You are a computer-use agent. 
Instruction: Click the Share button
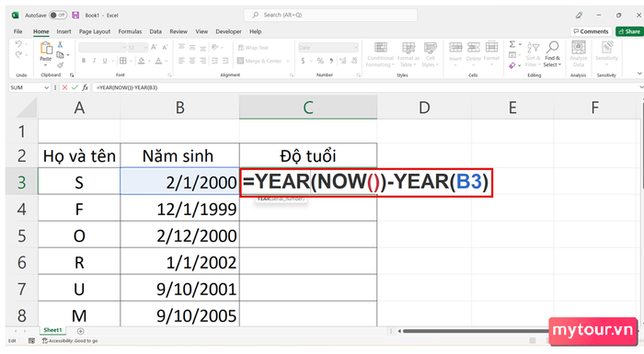pyautogui.click(x=629, y=31)
